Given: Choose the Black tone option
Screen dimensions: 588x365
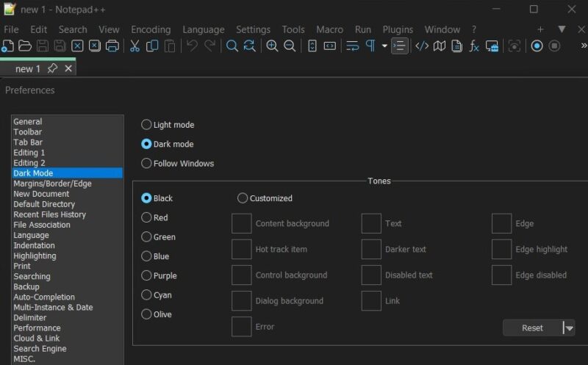Looking at the screenshot, I should tap(146, 198).
